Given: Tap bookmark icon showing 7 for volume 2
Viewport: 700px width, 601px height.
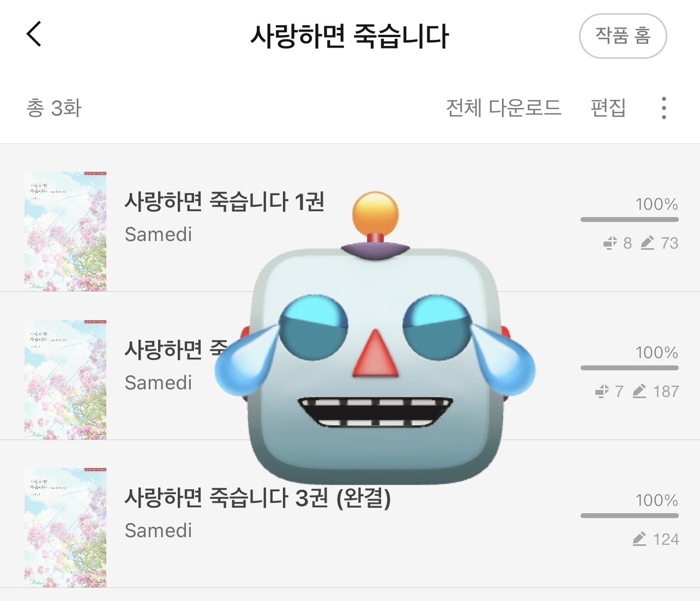Looking at the screenshot, I should 602,391.
